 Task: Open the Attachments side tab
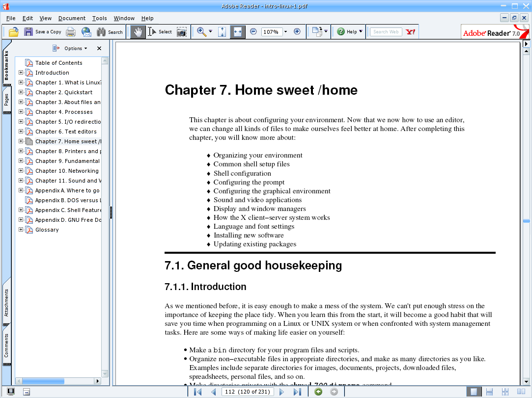tap(6, 302)
